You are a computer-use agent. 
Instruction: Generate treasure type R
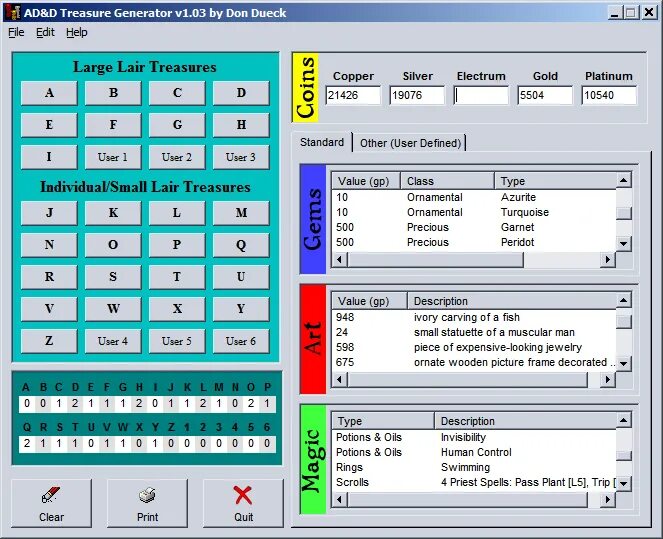coord(49,277)
